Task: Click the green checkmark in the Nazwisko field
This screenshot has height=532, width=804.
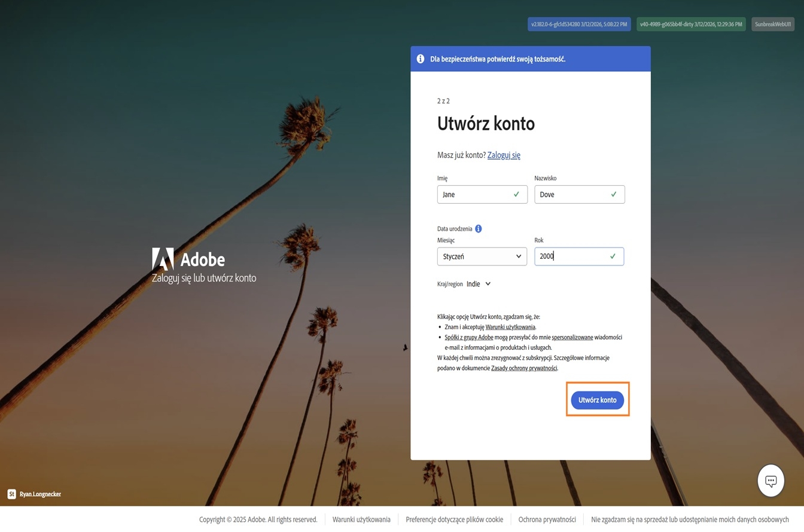Action: [613, 194]
